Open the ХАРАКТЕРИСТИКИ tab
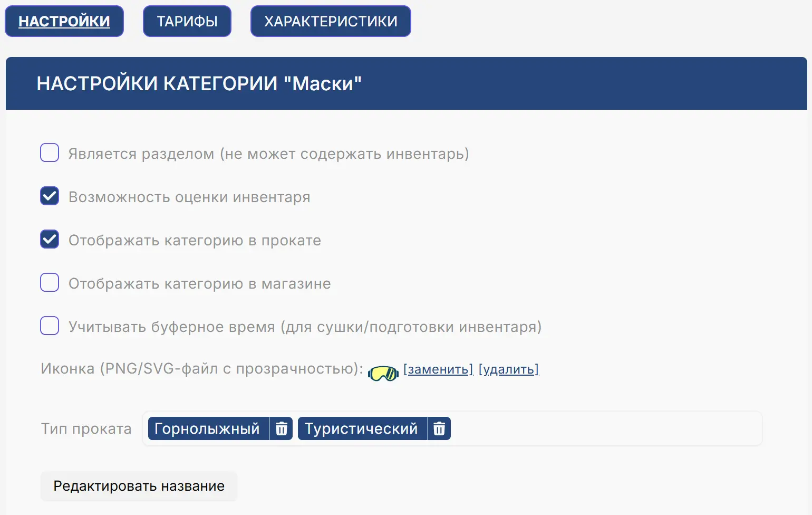The width and height of the screenshot is (812, 515). coord(330,21)
